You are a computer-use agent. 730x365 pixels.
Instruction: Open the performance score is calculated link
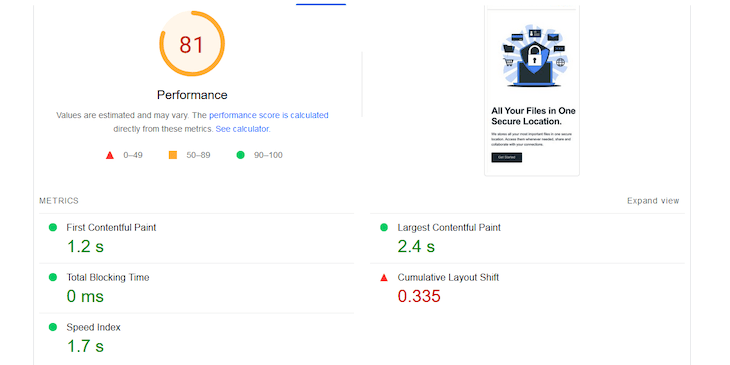pyautogui.click(x=269, y=115)
